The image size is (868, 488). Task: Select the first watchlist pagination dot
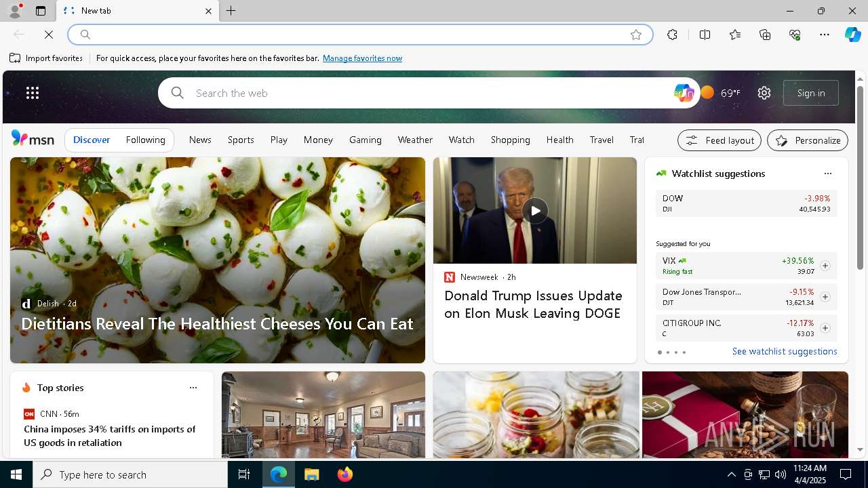(659, 352)
